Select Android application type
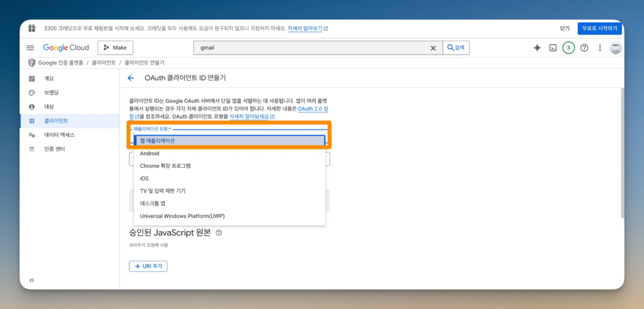644x309 pixels. click(x=230, y=153)
